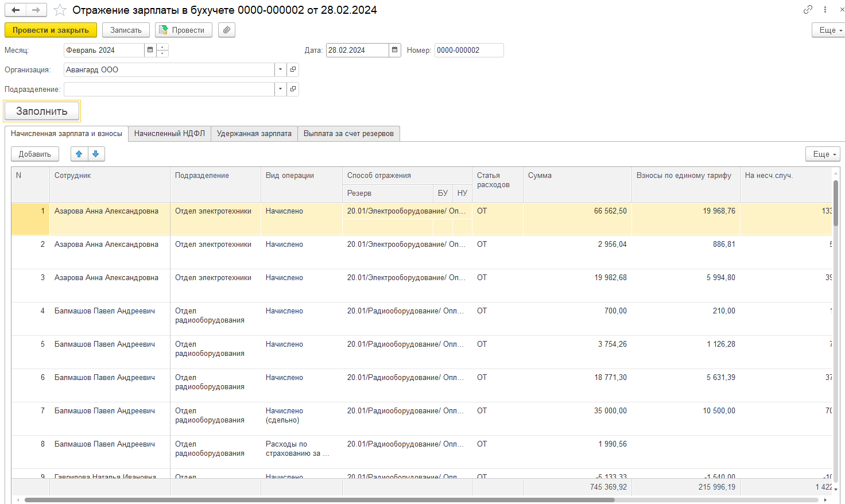Select the cell with contributions 5 994,80

click(686, 285)
